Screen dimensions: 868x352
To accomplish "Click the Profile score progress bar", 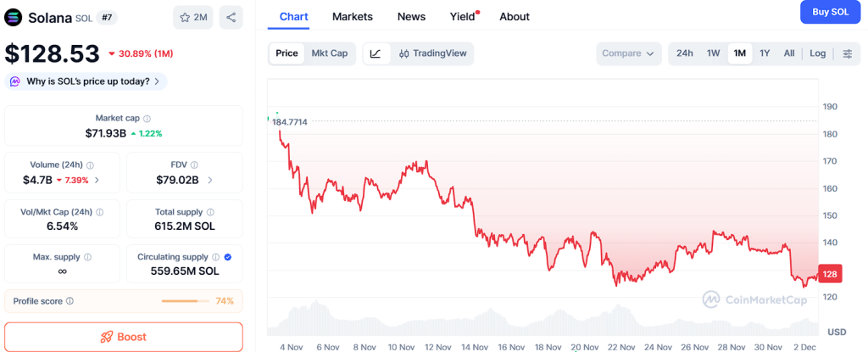I will 185,301.
